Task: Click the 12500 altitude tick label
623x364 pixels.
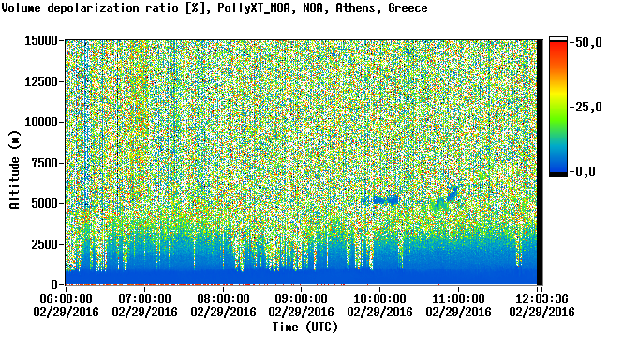Action: click(x=41, y=81)
